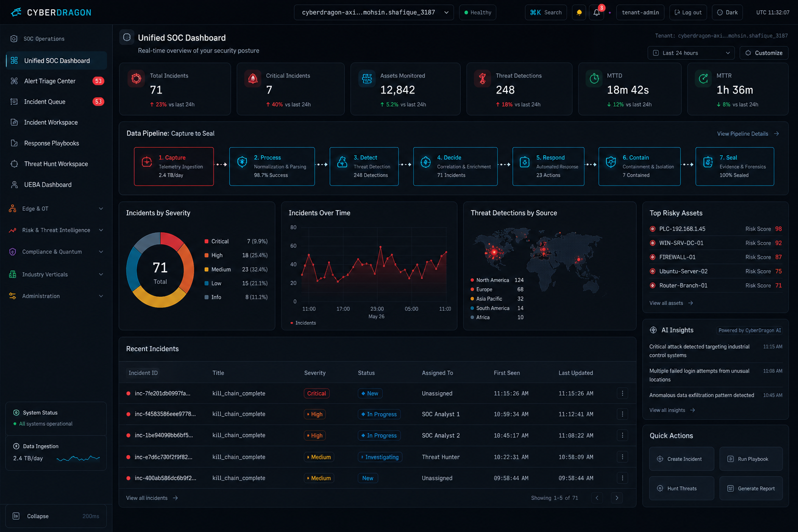Image resolution: width=798 pixels, height=532 pixels.
Task: Open the notifications bell with badge
Action: [x=596, y=12]
